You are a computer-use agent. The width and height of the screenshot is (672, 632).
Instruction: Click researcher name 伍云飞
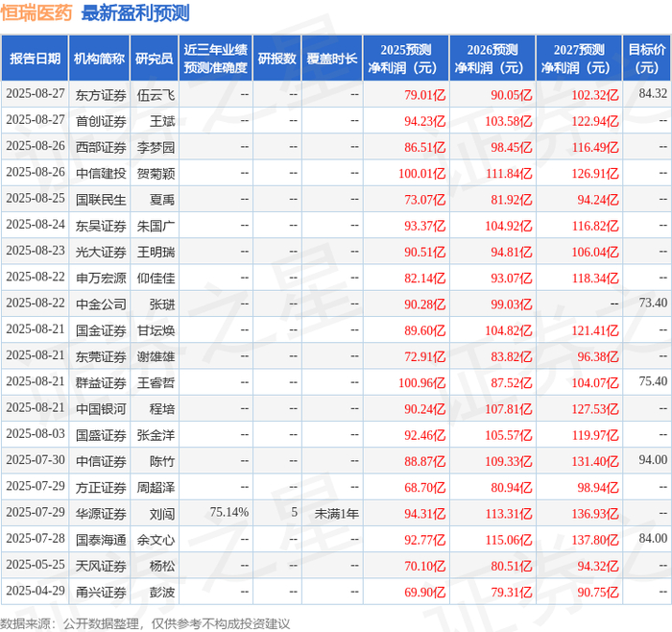tap(156, 95)
